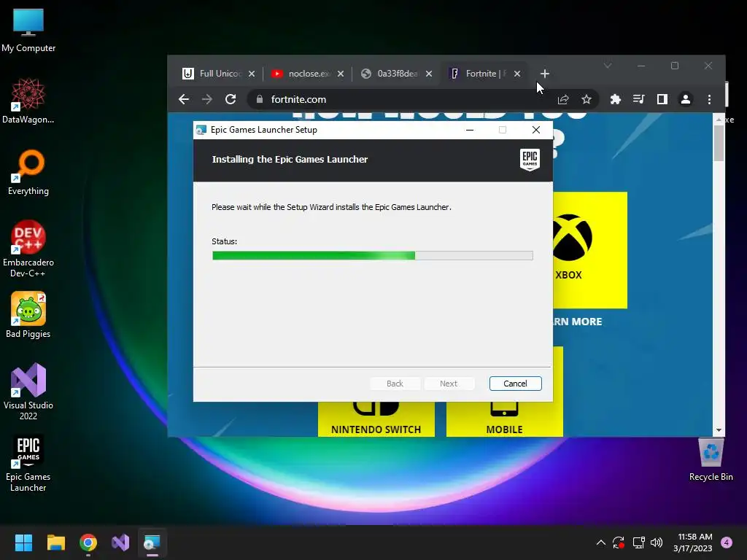
Task: Open the Chrome three-dot menu
Action: click(709, 99)
